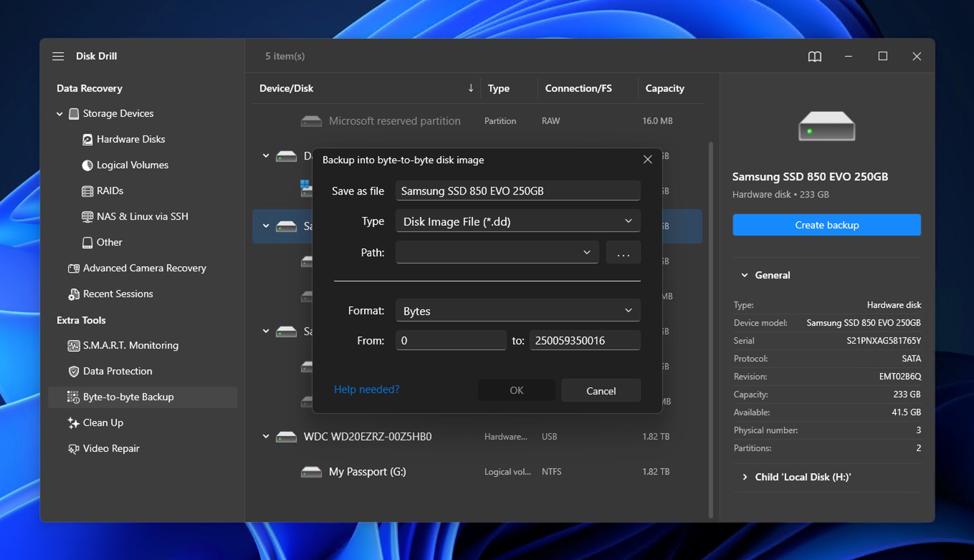Click OK in backup dialog
Viewport: 974px width, 560px height.
pyautogui.click(x=516, y=390)
